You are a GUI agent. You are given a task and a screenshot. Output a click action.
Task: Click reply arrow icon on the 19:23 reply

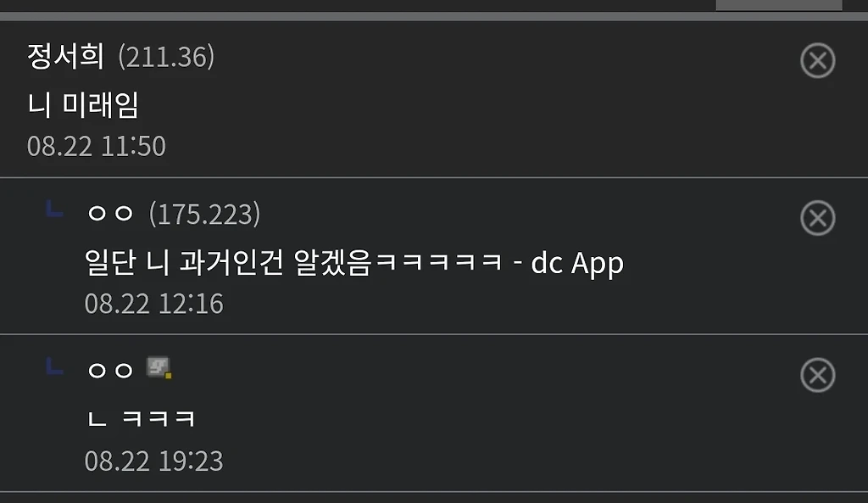click(x=54, y=366)
